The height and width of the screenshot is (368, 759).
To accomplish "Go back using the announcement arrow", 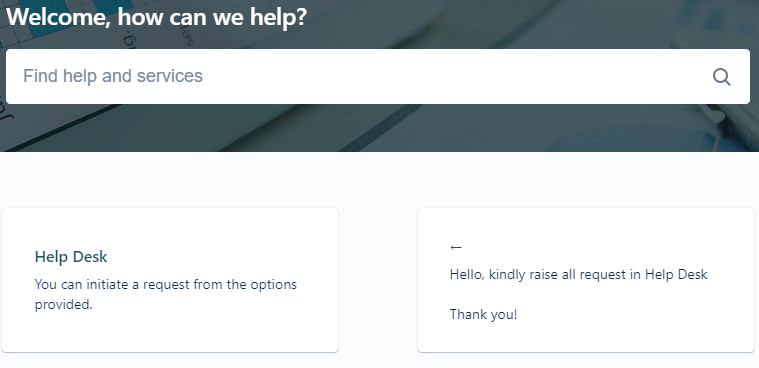I will (455, 247).
